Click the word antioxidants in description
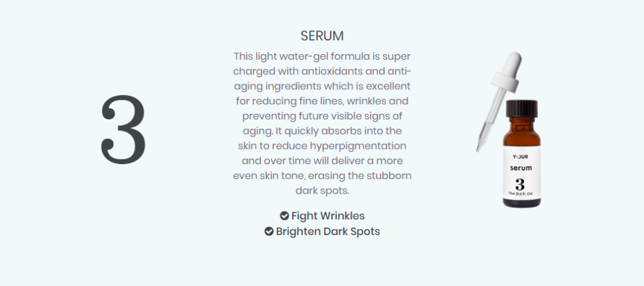Image resolution: width=644 pixels, height=286 pixels. point(332,72)
